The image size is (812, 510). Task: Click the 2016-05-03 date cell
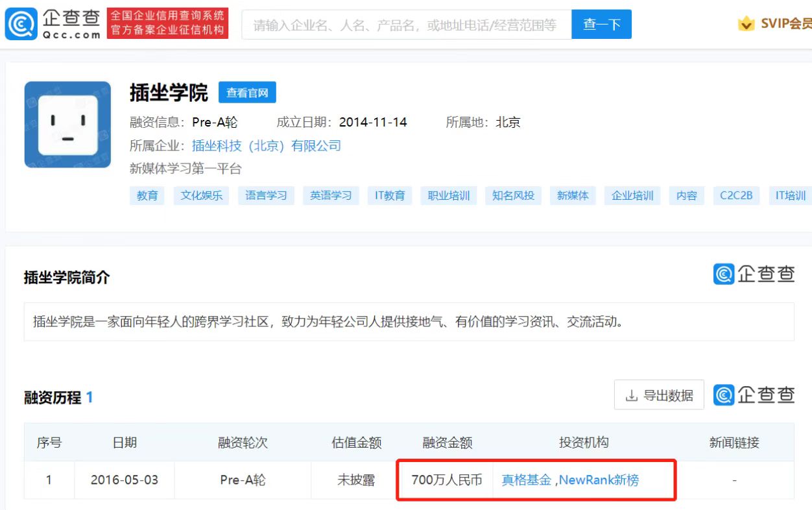(x=125, y=480)
